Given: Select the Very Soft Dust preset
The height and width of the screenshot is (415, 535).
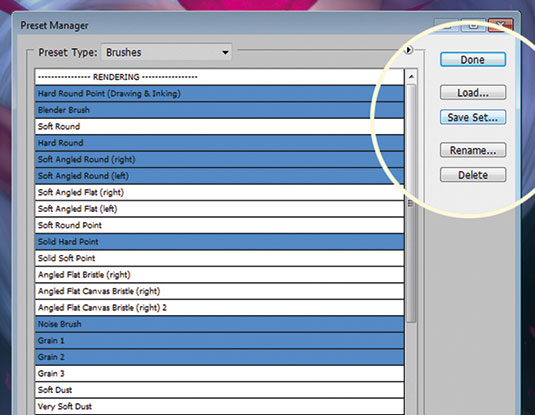Looking at the screenshot, I should pyautogui.click(x=219, y=406).
